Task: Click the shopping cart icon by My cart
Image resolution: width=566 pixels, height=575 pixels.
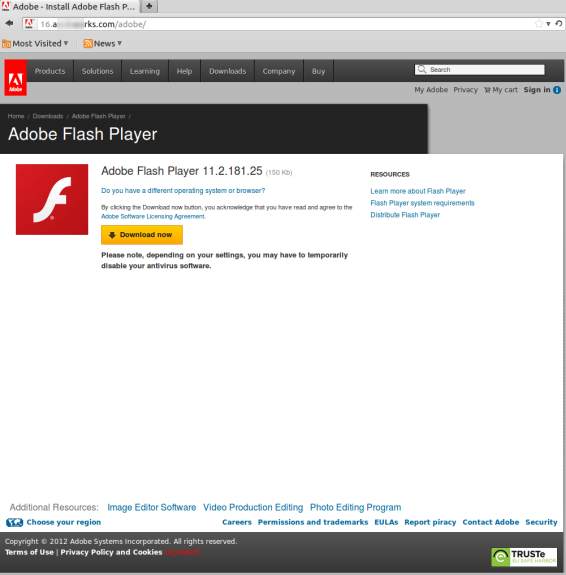Action: coord(487,90)
